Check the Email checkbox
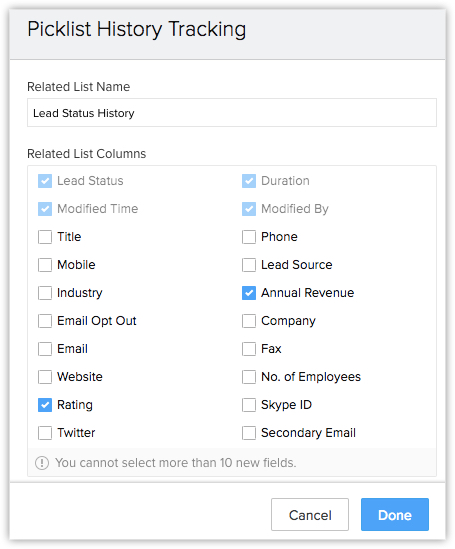 tap(45, 349)
